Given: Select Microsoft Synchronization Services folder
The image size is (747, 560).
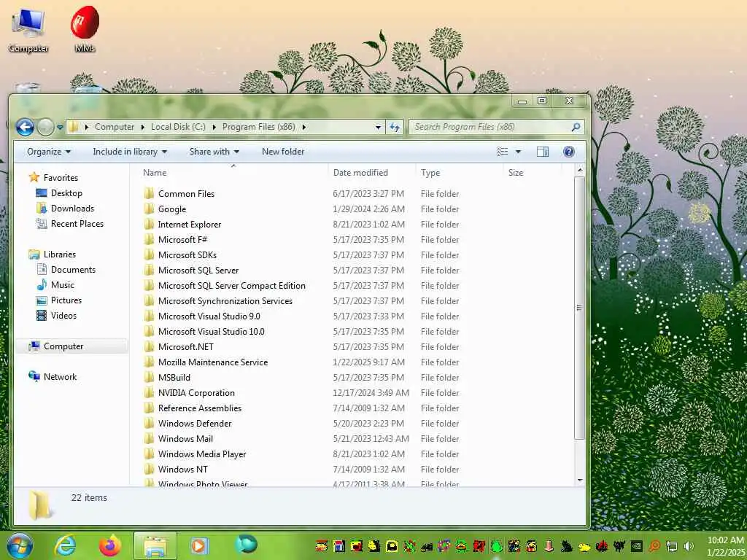Looking at the screenshot, I should point(225,301).
